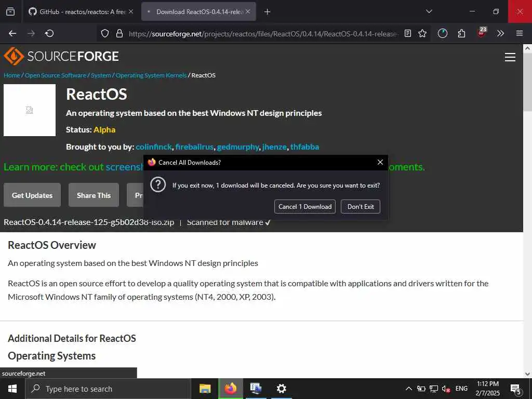Click the battery power tray icon
This screenshot has height=399, width=532.
[x=421, y=389]
